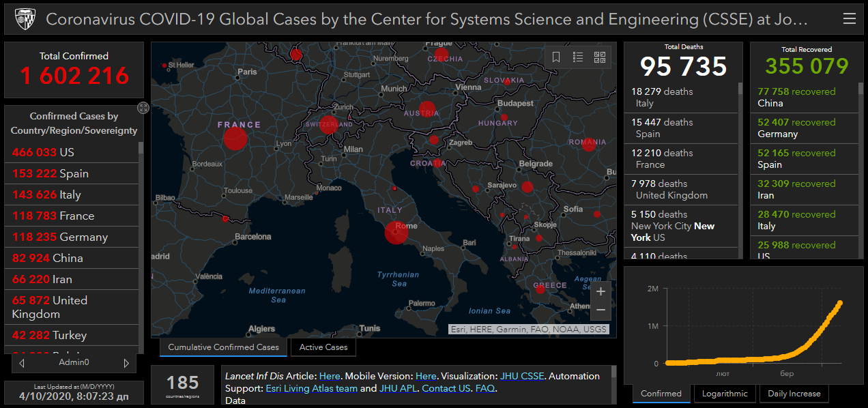Viewport: 868px width, 408px height.
Task: Click the 18 279 deaths Italy entry
Action: pyautogui.click(x=681, y=98)
